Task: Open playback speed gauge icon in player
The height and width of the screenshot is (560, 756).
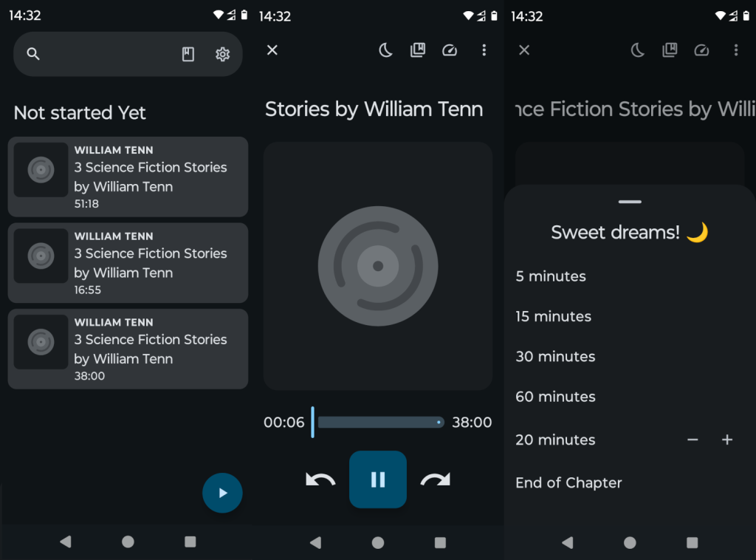Action: click(450, 50)
